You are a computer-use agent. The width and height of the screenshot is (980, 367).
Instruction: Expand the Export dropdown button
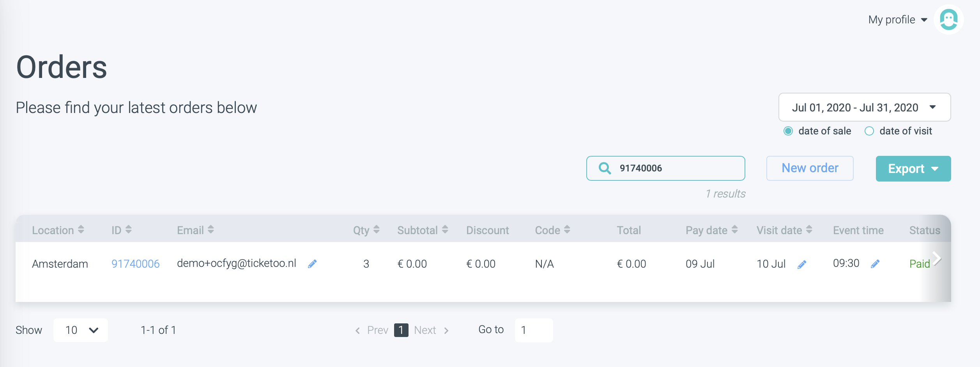[x=913, y=169]
